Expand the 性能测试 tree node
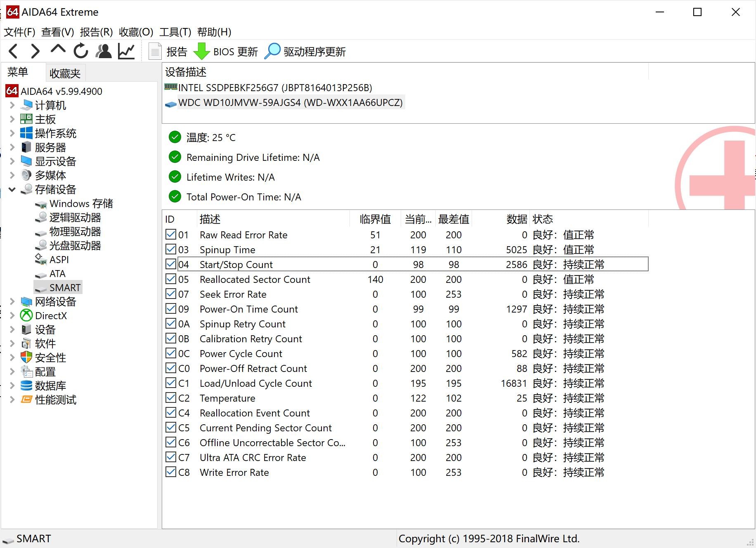Image resolution: width=756 pixels, height=548 pixels. click(x=12, y=400)
